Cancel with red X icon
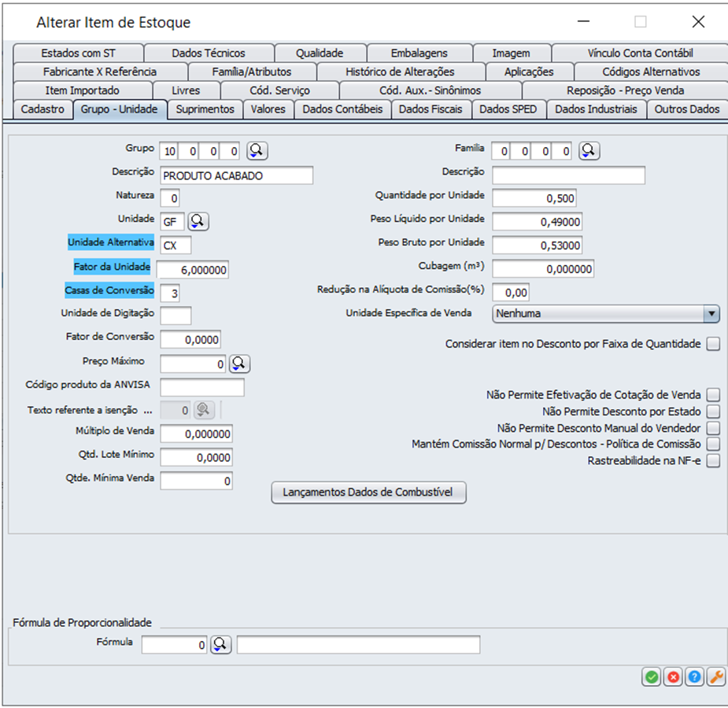The image size is (728, 708). (673, 677)
